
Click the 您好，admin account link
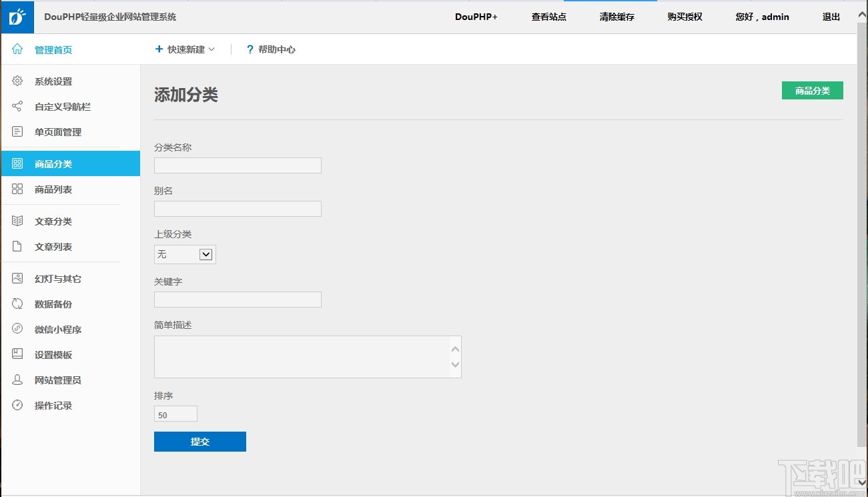pos(763,17)
